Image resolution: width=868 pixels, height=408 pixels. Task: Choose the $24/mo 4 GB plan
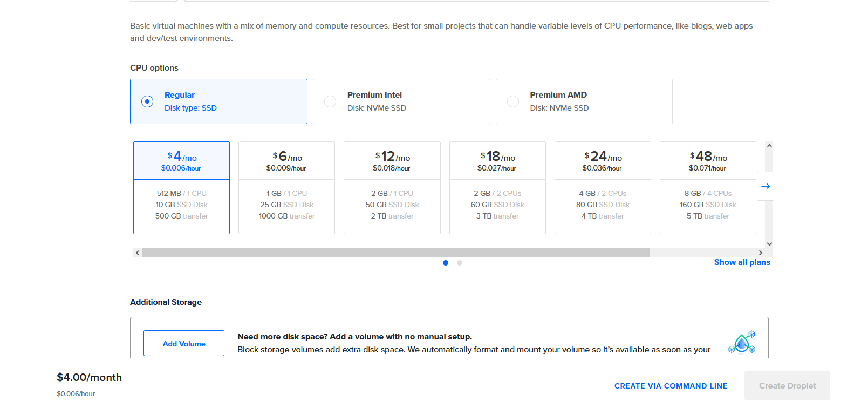[603, 188]
